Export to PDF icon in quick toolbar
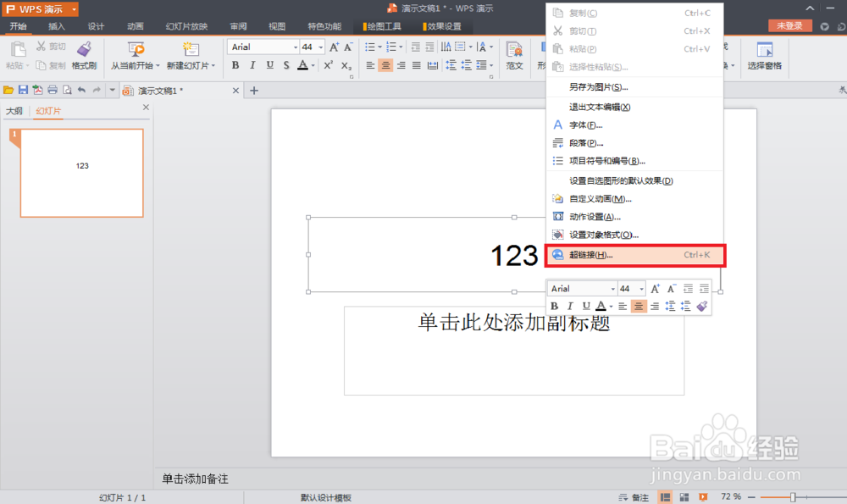The image size is (847, 504). (37, 91)
